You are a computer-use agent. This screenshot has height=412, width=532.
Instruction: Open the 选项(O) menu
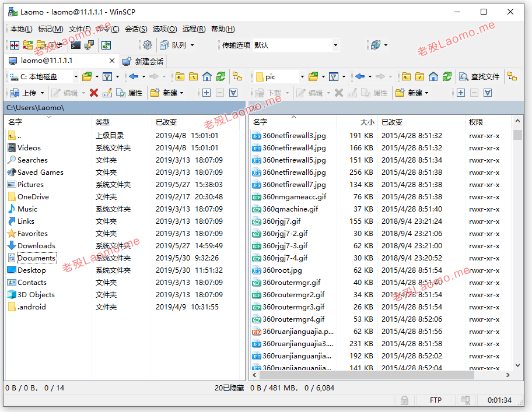pos(164,29)
